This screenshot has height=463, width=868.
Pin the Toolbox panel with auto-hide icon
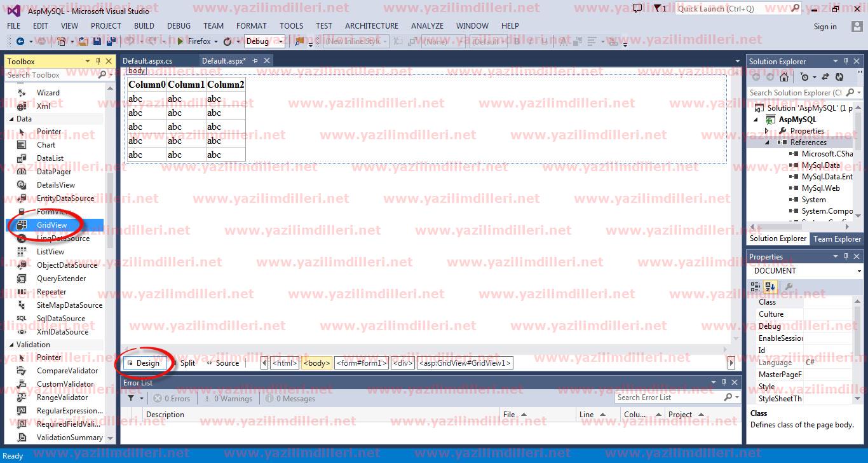[98, 61]
